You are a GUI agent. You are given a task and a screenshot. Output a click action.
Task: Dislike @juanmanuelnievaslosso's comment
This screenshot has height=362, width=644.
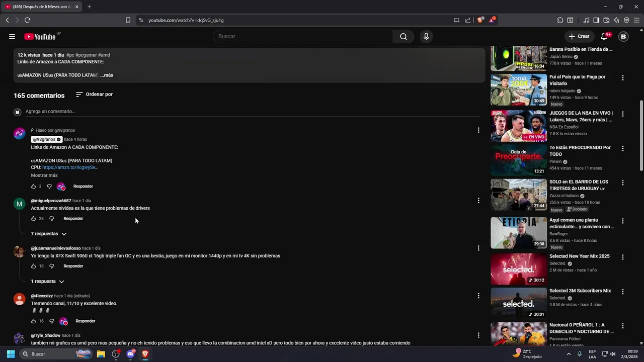(51, 266)
